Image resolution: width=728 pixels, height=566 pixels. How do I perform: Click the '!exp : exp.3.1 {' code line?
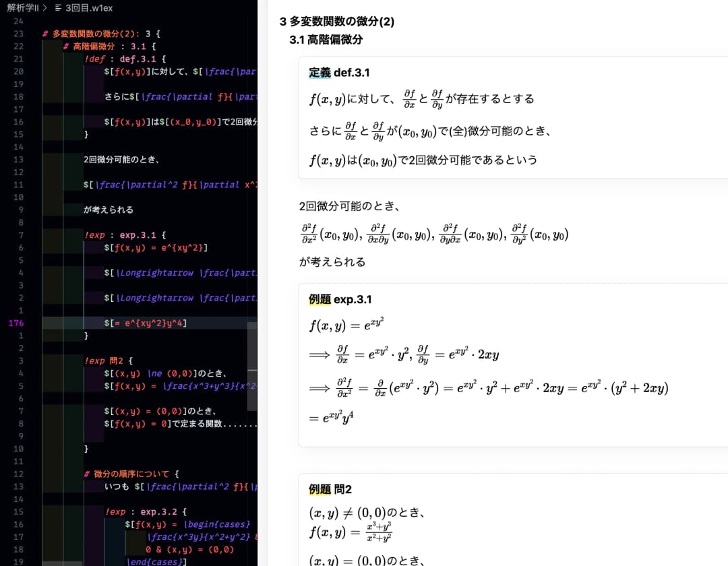[x=125, y=235]
